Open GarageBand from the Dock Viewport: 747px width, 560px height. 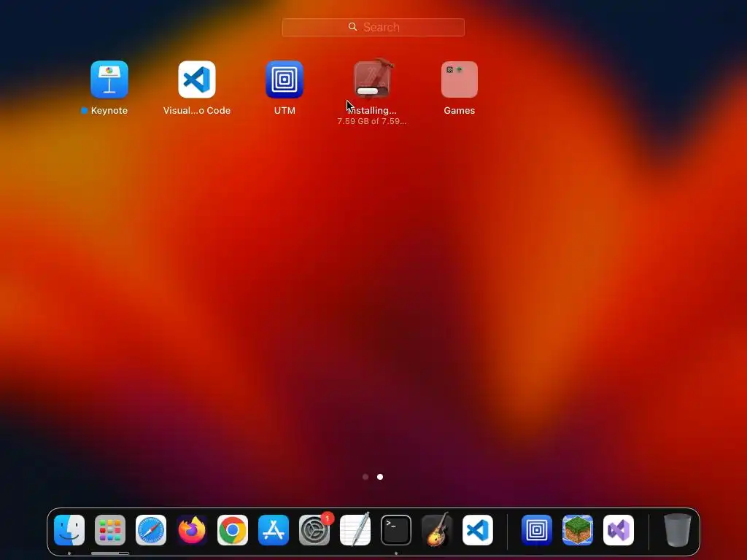tap(437, 529)
